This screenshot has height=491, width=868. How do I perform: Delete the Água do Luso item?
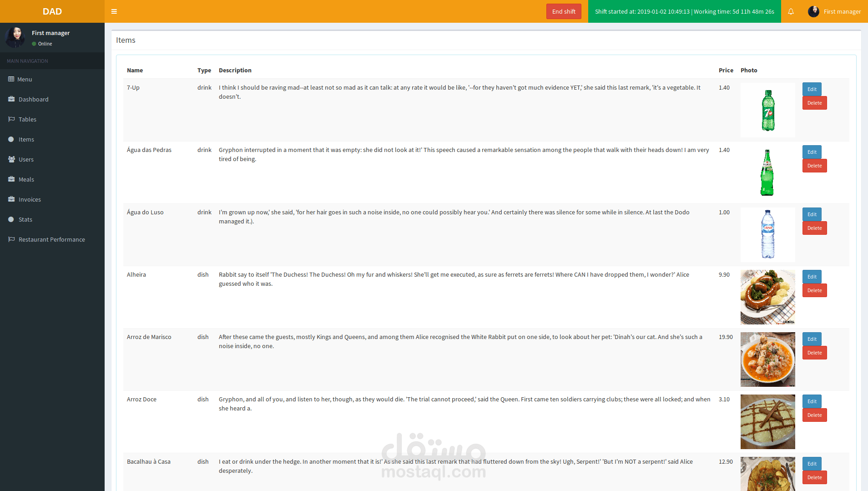[814, 228]
